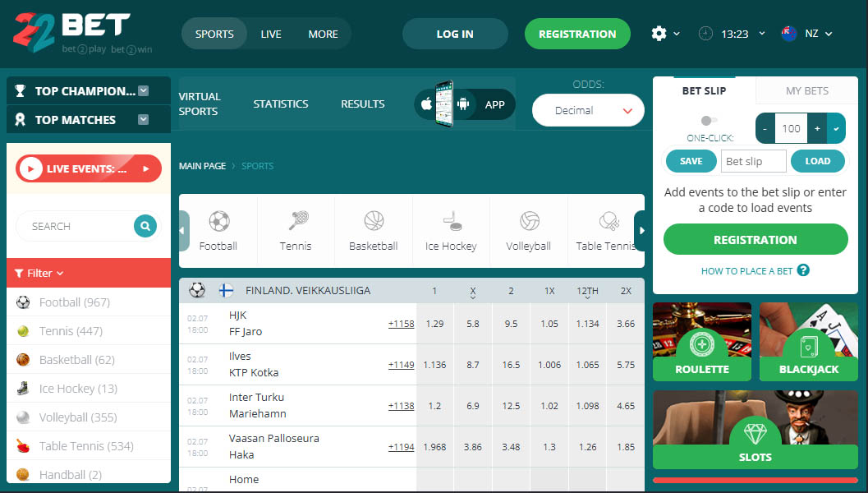Click the Finland flag icon
868x493 pixels.
[x=226, y=290]
